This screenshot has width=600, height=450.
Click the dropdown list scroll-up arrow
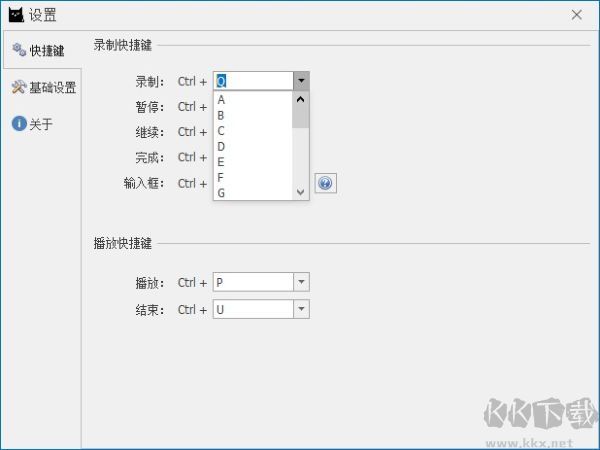coord(300,99)
